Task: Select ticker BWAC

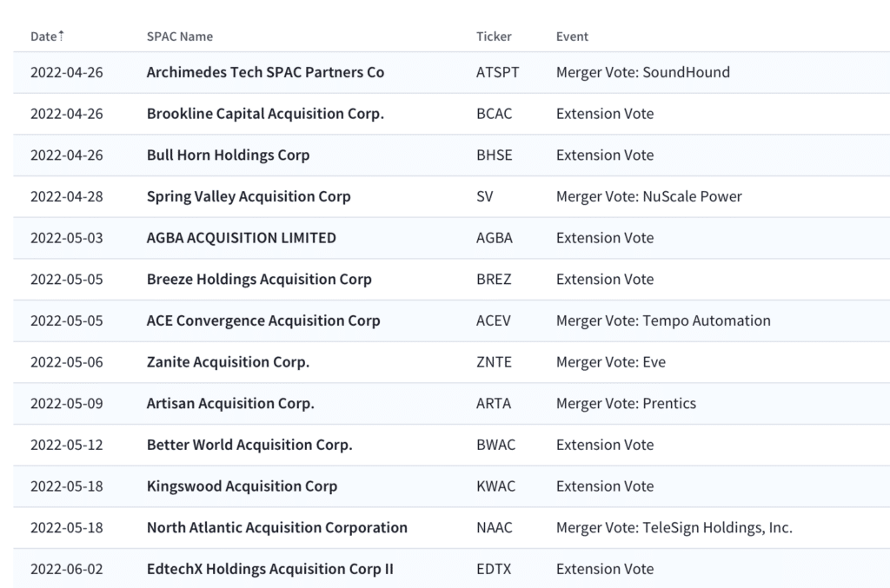Action: (x=496, y=445)
